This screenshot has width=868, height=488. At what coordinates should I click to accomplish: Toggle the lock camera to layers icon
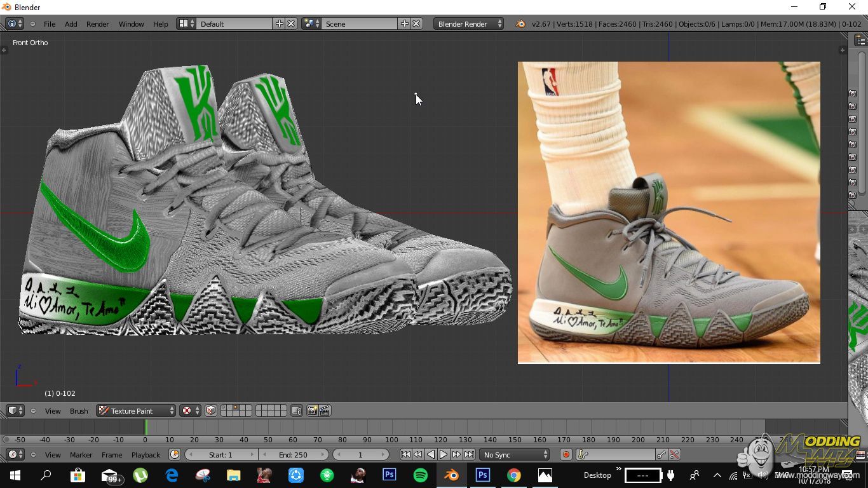tap(296, 411)
